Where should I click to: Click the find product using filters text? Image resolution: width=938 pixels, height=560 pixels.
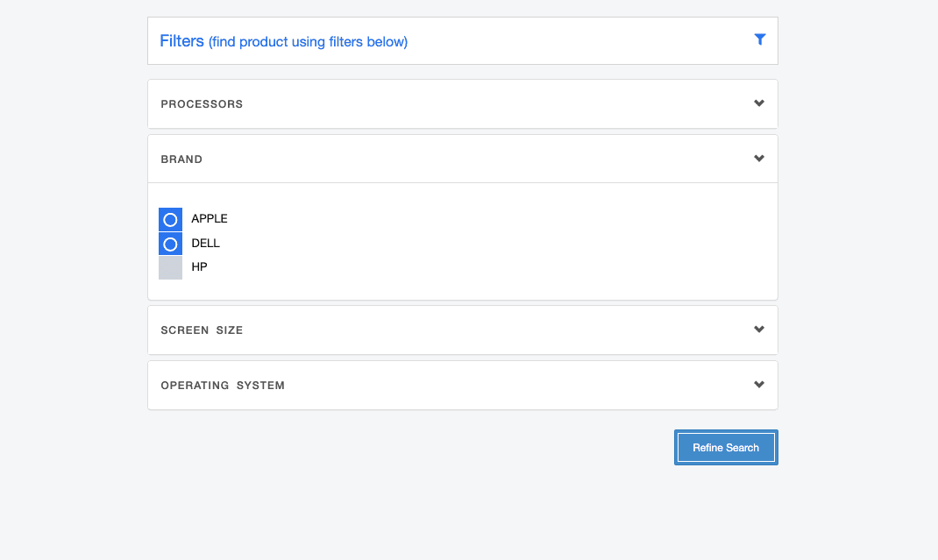click(307, 41)
